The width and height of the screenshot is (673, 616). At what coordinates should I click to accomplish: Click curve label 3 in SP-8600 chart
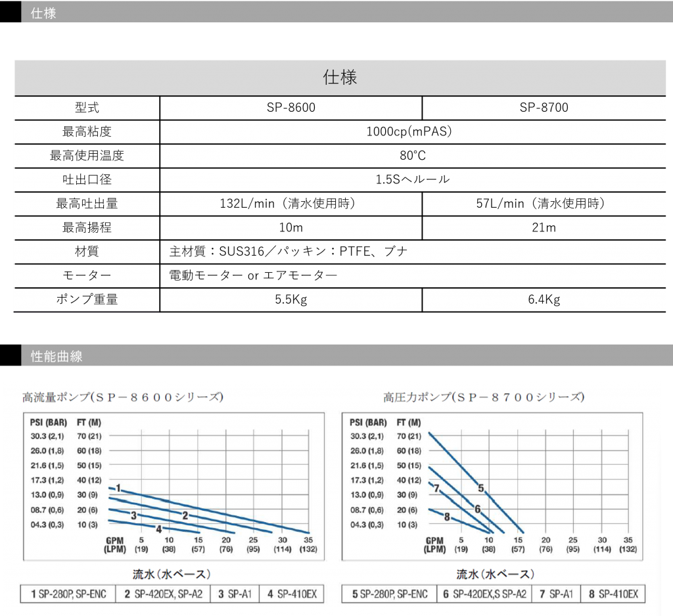tap(133, 515)
